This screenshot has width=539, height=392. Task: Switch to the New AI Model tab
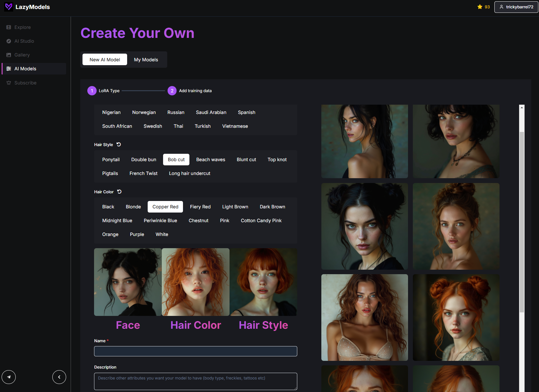[105, 59]
